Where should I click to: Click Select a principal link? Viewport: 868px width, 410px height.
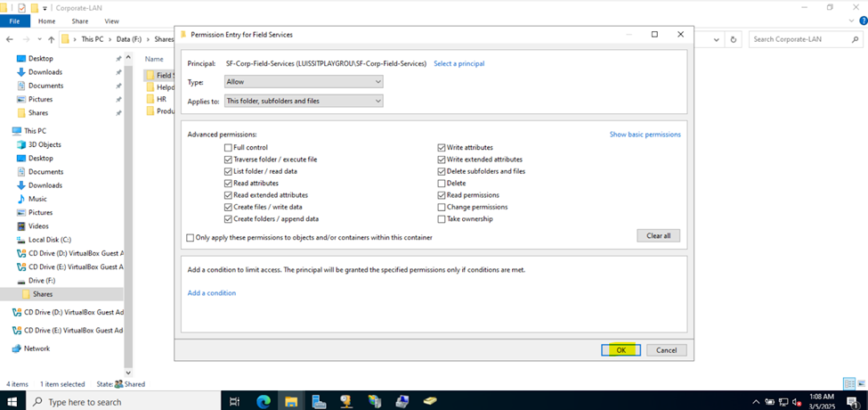tap(458, 63)
